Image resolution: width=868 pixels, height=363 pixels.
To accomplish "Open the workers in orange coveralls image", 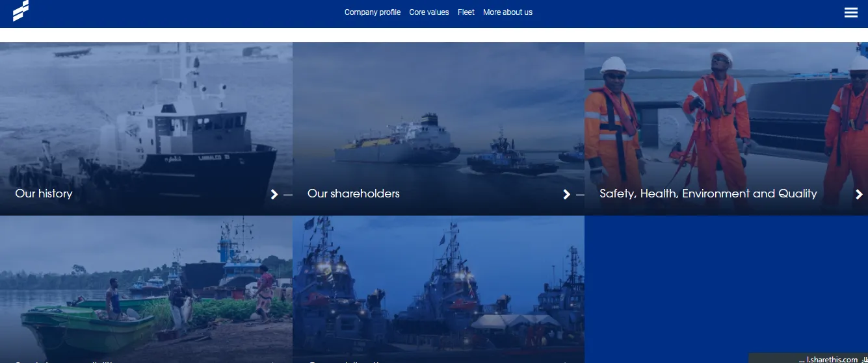I will click(726, 129).
